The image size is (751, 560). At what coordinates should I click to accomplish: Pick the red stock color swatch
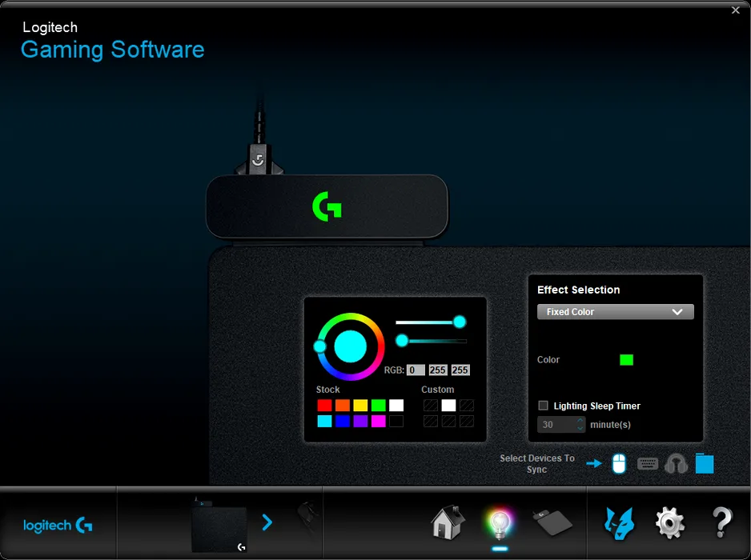[x=324, y=406]
